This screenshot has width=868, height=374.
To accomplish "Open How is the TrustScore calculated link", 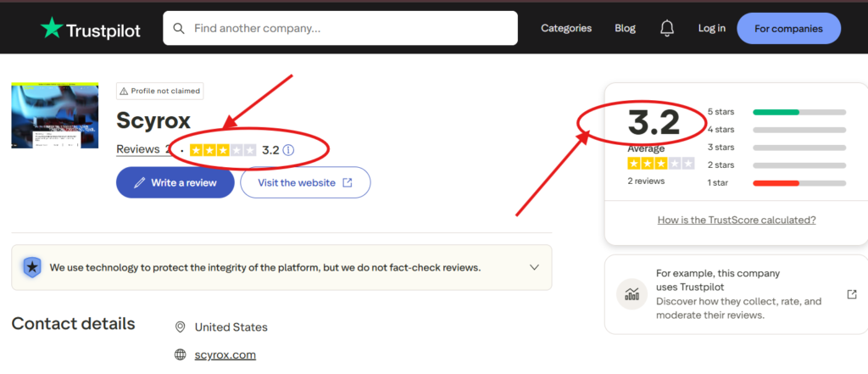I will pyautogui.click(x=737, y=220).
